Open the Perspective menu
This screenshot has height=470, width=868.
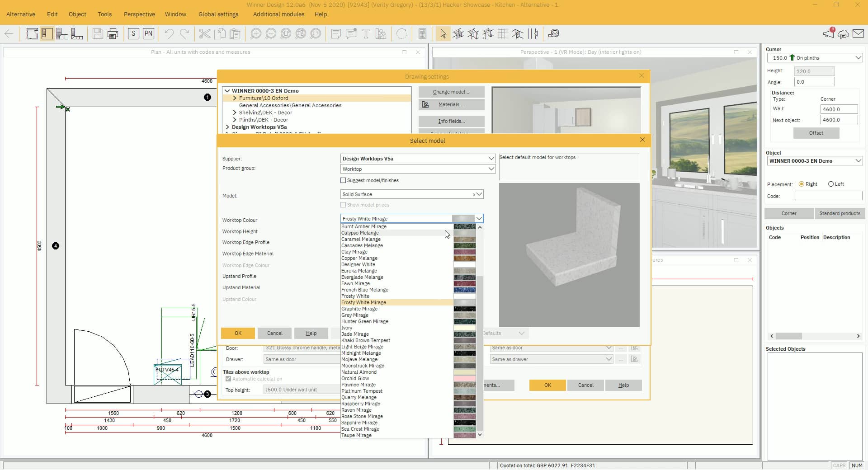click(x=139, y=14)
